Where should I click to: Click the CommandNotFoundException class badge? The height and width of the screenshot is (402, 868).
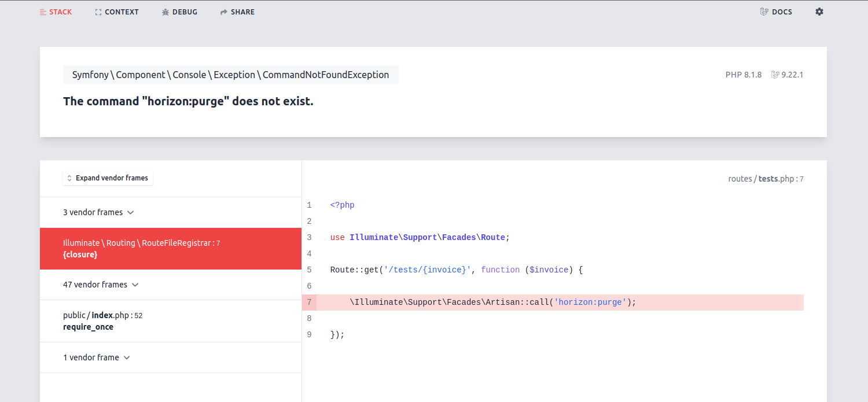(x=230, y=74)
